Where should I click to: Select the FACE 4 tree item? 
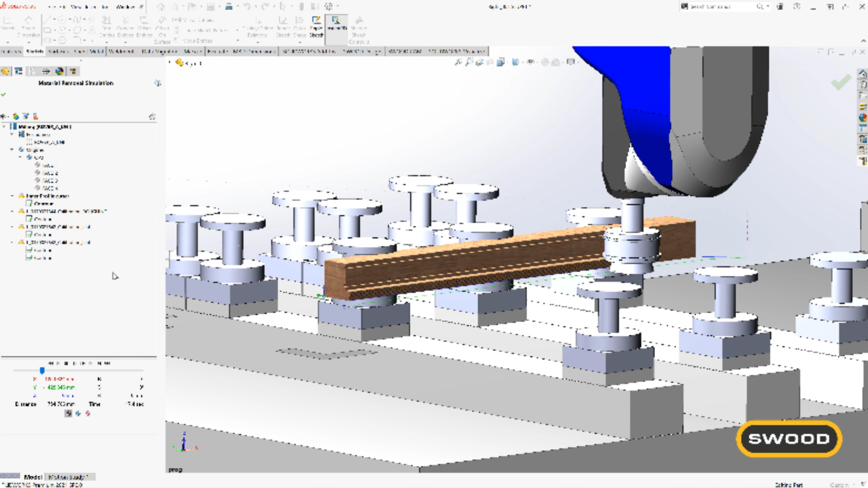(47, 188)
